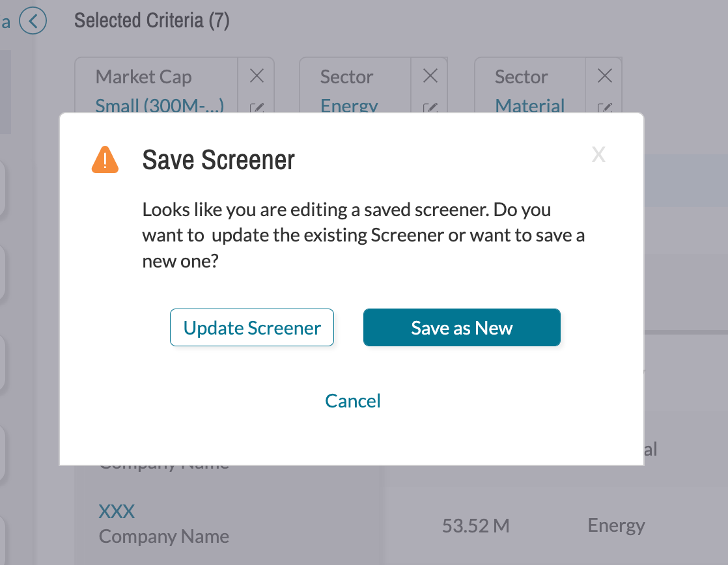
Task: Cancel the save dialog
Action: click(353, 401)
